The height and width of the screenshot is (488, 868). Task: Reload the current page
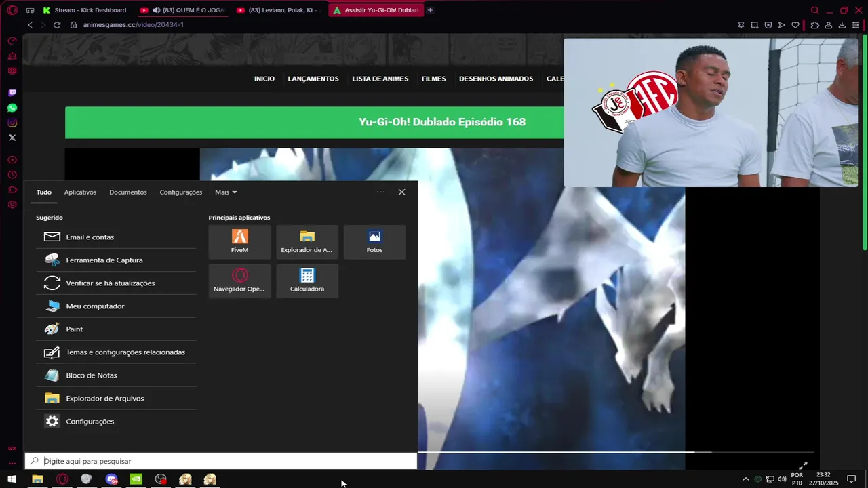pos(57,25)
